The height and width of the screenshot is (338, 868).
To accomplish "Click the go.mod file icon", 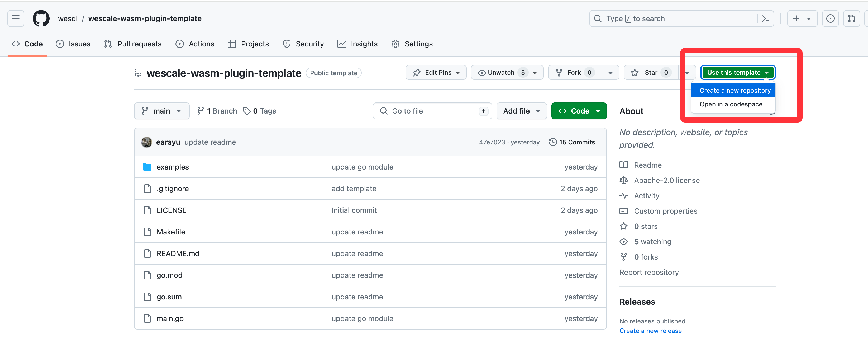I will 147,275.
